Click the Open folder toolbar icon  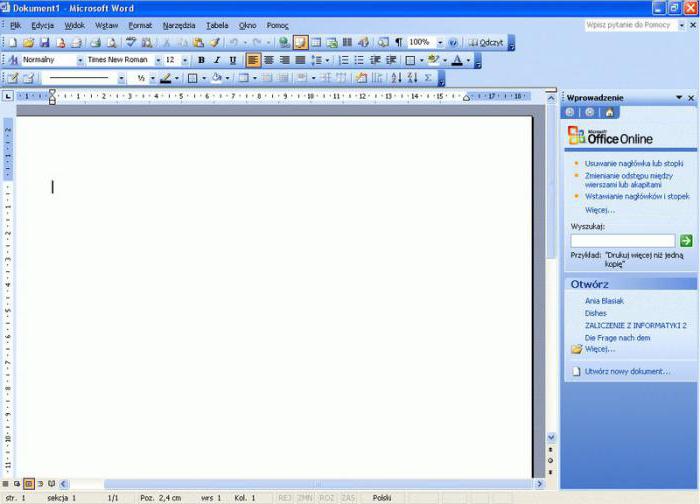click(28, 43)
